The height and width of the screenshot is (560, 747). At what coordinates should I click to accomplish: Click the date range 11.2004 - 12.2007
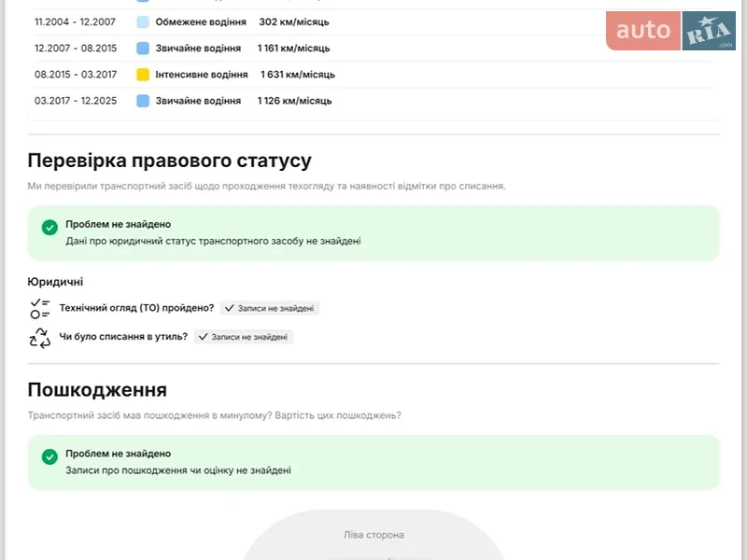(76, 21)
